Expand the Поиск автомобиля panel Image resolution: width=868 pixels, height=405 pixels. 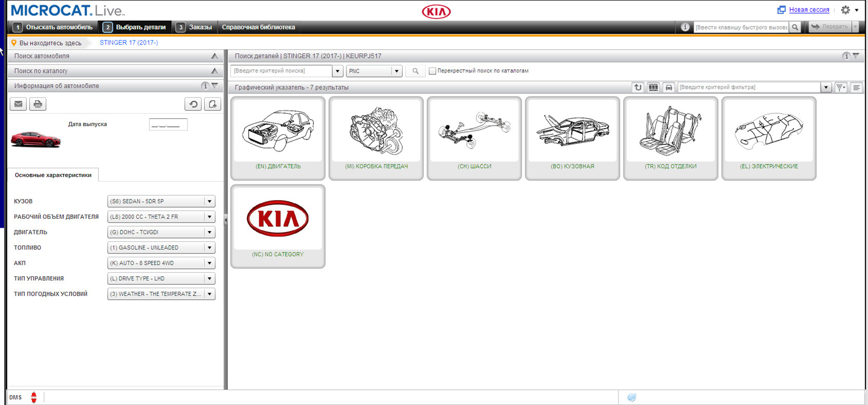coord(215,56)
